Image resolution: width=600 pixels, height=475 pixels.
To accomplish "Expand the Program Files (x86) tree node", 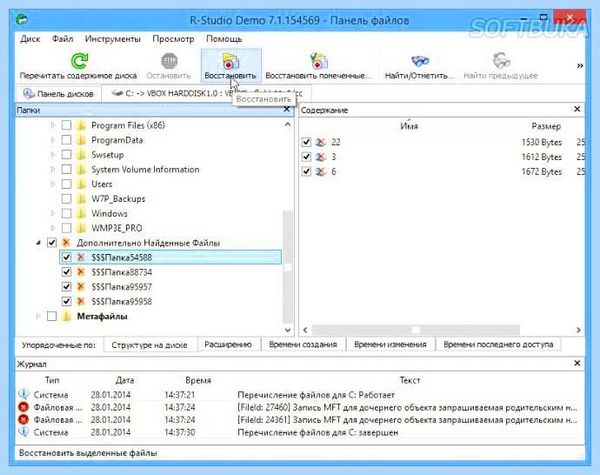I will click(53, 125).
